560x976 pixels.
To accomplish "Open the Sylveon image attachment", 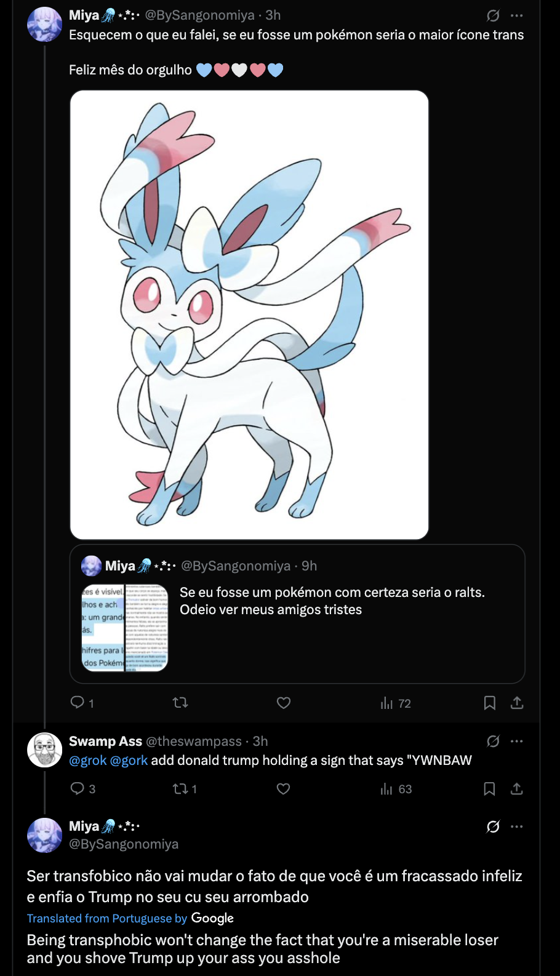I will tap(249, 315).
